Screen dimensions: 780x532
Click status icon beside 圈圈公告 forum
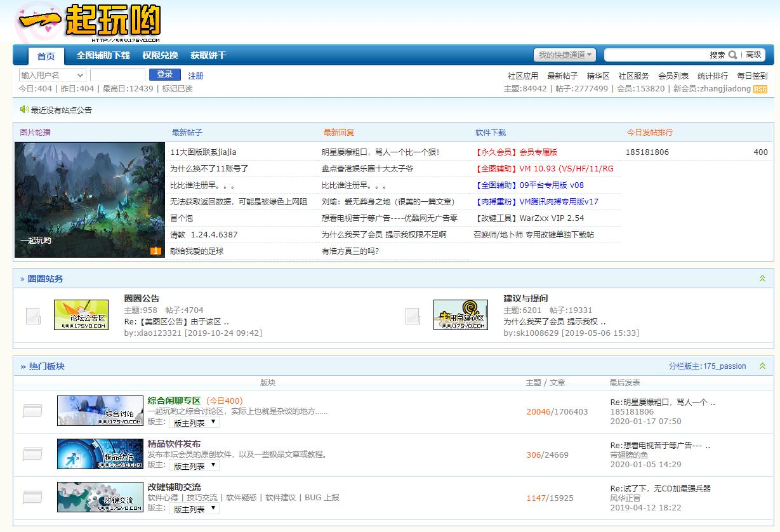[33, 316]
